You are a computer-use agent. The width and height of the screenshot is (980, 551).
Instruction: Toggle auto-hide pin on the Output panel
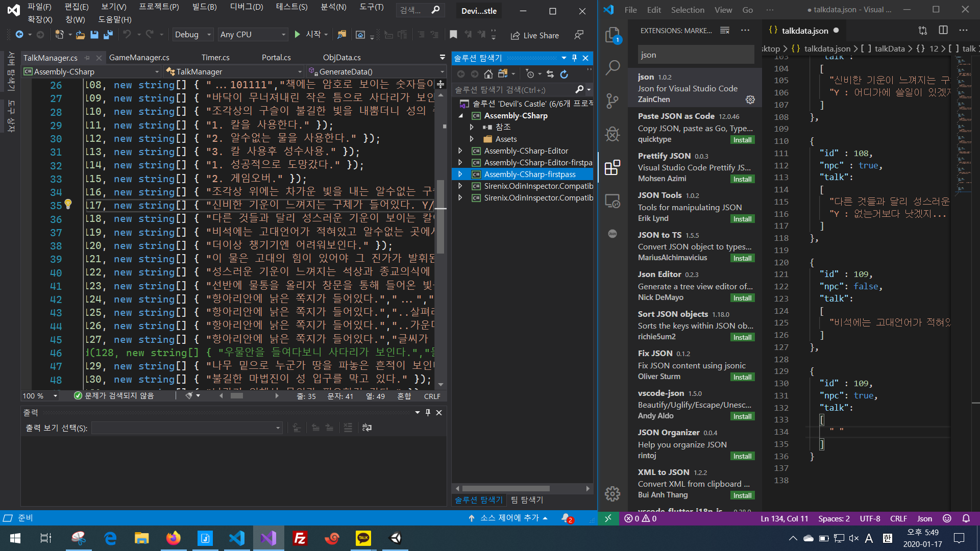pyautogui.click(x=428, y=412)
